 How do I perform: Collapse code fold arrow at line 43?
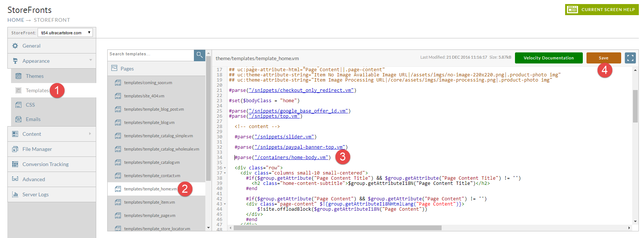[x=225, y=204]
